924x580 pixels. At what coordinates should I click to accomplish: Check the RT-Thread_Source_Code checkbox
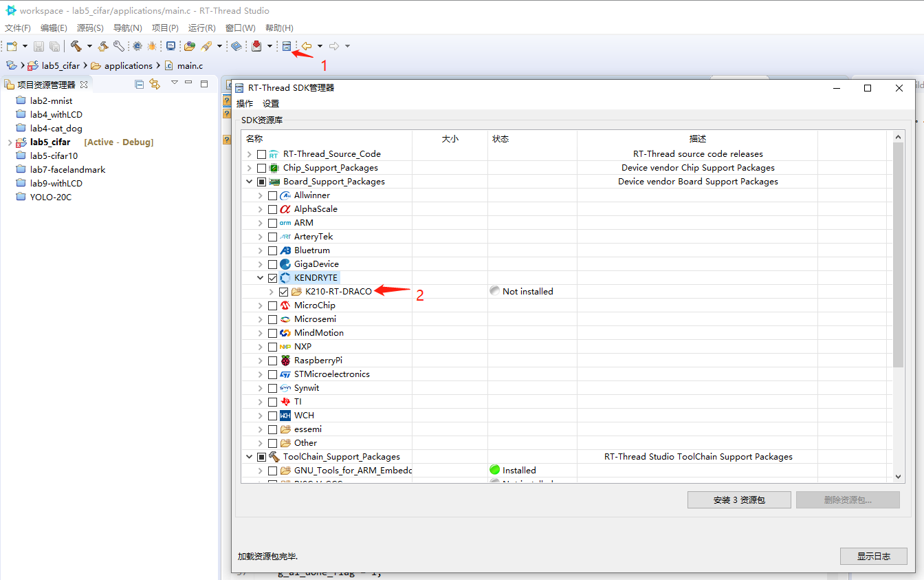point(261,154)
